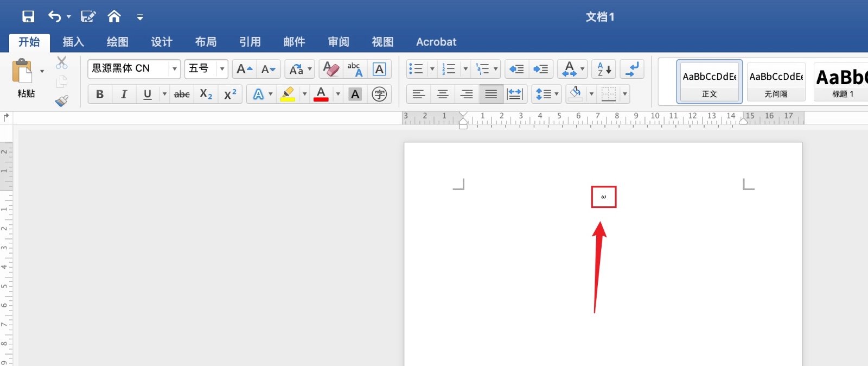The image size is (868, 366).
Task: Open line spacing options
Action: [546, 94]
